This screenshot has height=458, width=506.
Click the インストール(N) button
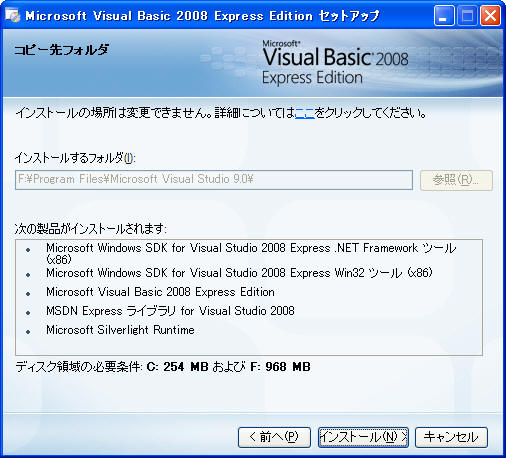(x=363, y=437)
